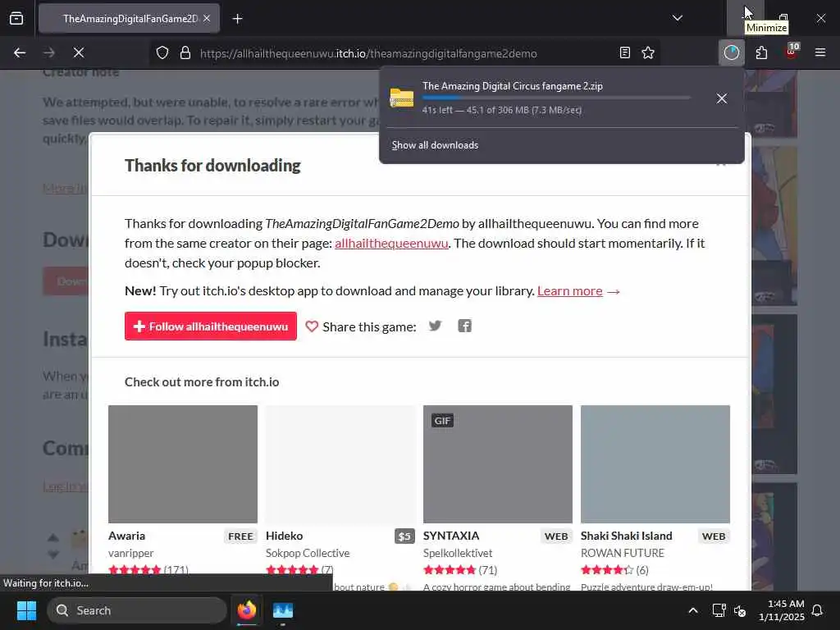The image size is (840, 630).
Task: Click the WEB tag on SYNTAXIA
Action: [x=556, y=536]
